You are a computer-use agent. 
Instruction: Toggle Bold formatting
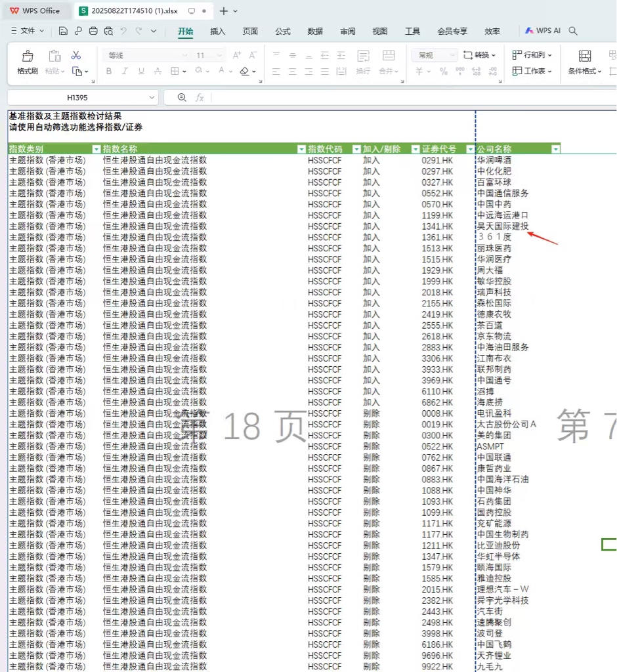109,71
